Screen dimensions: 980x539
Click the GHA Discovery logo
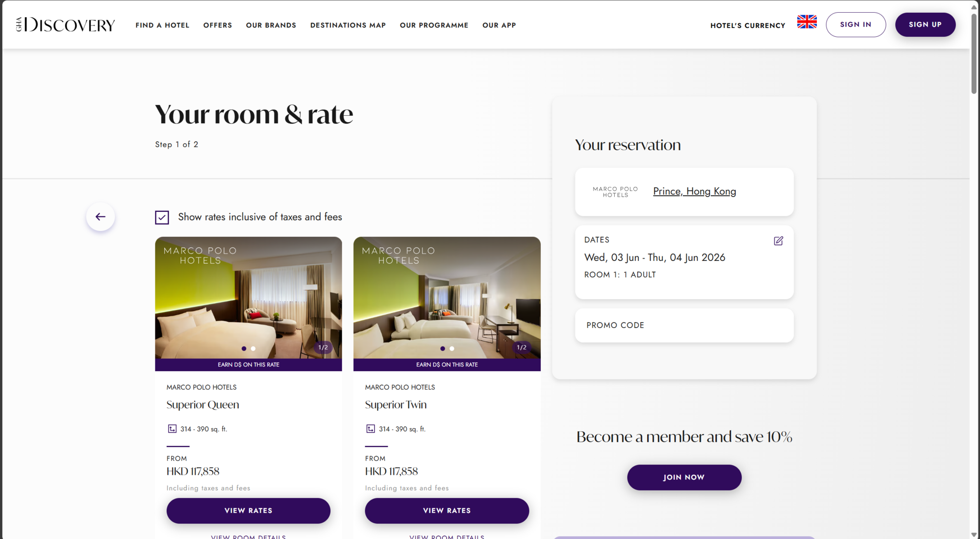65,25
